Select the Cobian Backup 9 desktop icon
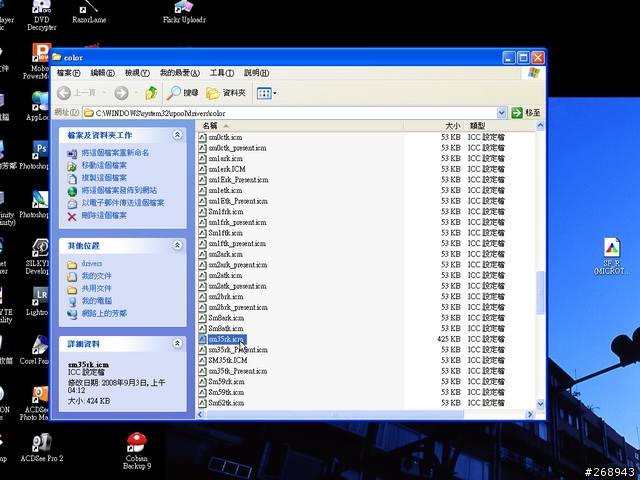The image size is (640, 480). click(x=137, y=451)
